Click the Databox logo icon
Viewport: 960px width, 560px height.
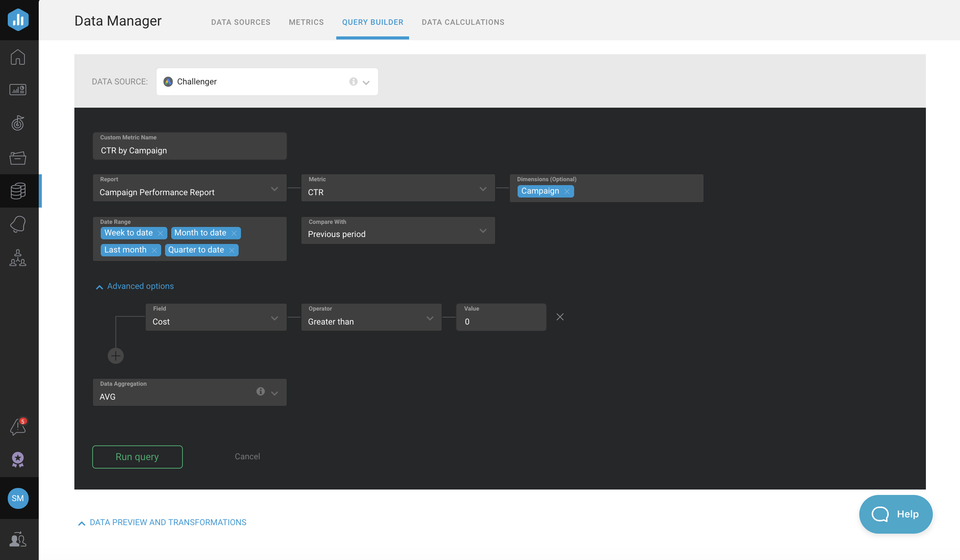coord(18,19)
